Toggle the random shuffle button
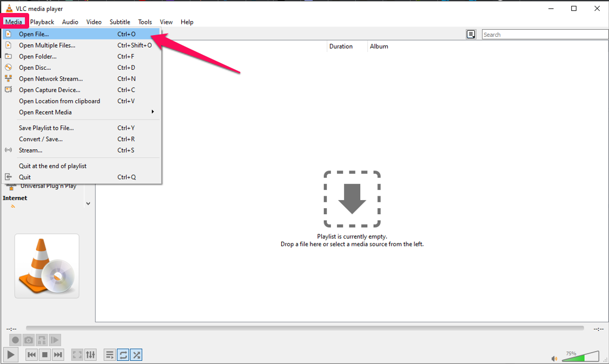The width and height of the screenshot is (609, 364). pos(136,355)
